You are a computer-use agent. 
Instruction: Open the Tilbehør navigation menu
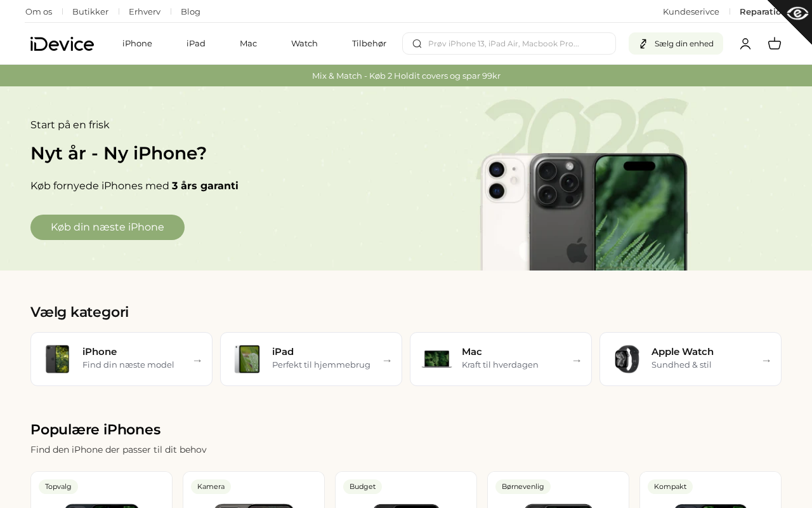(369, 44)
